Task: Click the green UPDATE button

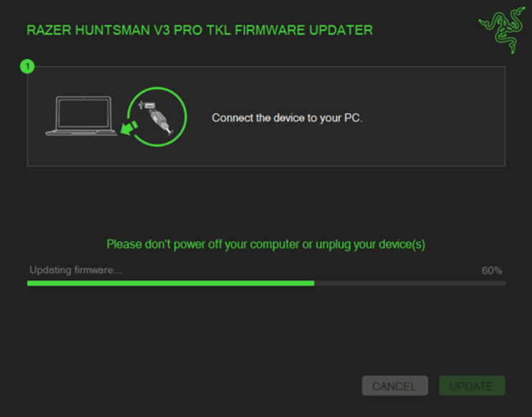Action: [x=472, y=385]
